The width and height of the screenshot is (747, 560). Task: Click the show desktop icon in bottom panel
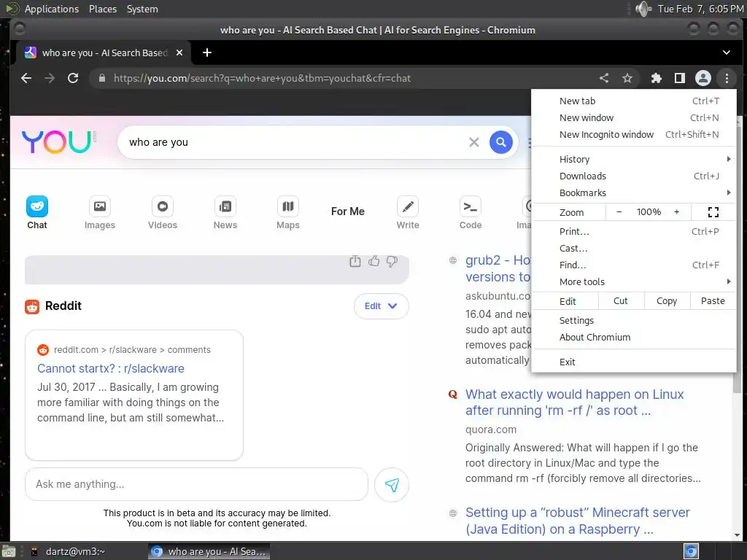coord(8,552)
